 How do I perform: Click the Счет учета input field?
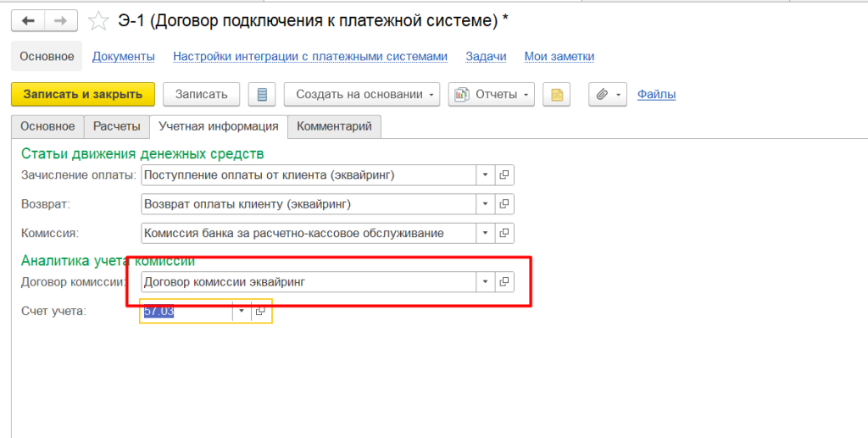coord(186,312)
